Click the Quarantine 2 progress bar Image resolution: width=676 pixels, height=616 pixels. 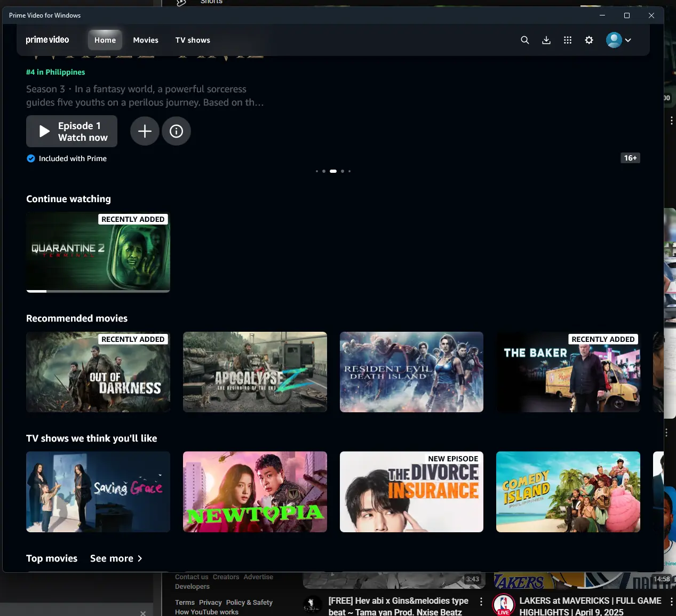[x=98, y=291]
